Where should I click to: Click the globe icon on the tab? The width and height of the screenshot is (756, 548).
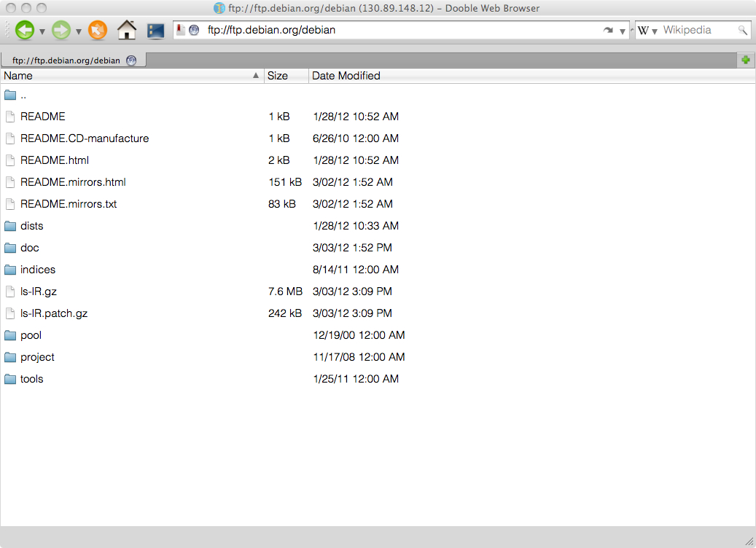coord(131,60)
